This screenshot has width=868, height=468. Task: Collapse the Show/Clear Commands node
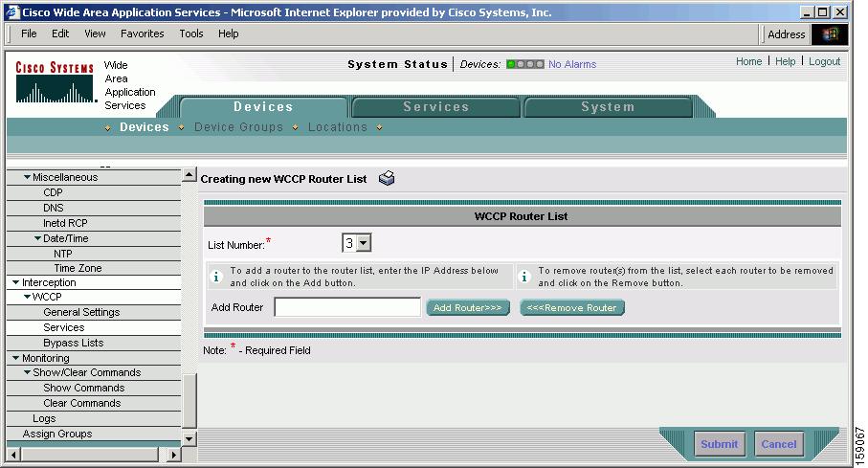click(27, 372)
